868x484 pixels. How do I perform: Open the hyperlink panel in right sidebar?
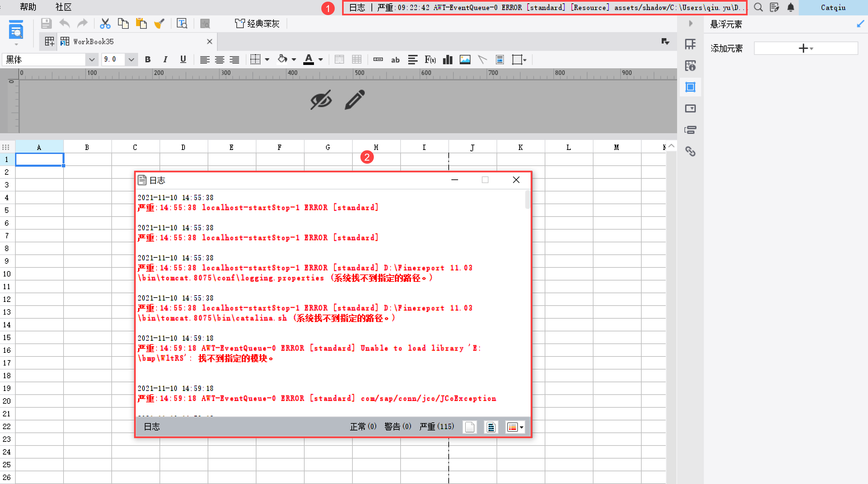(690, 151)
